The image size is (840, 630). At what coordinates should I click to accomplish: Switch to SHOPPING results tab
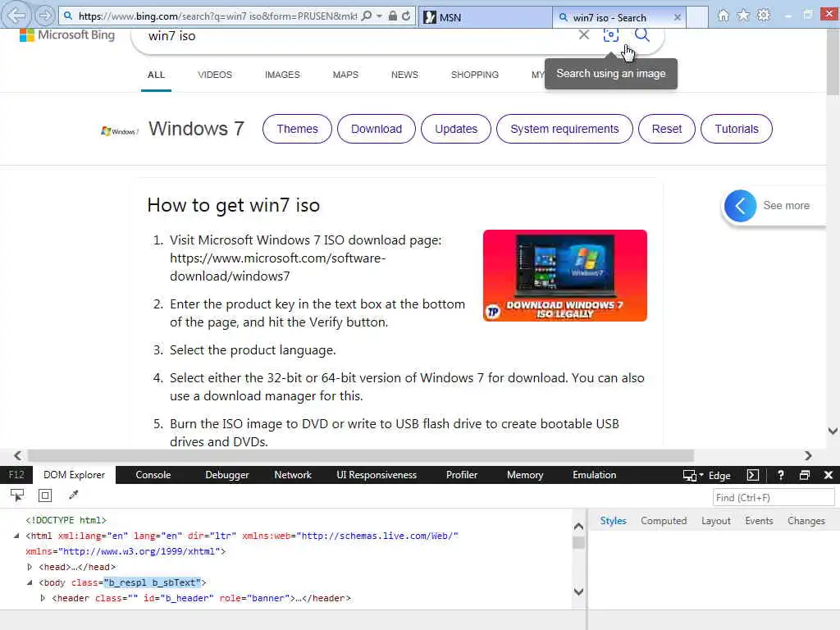(x=475, y=75)
